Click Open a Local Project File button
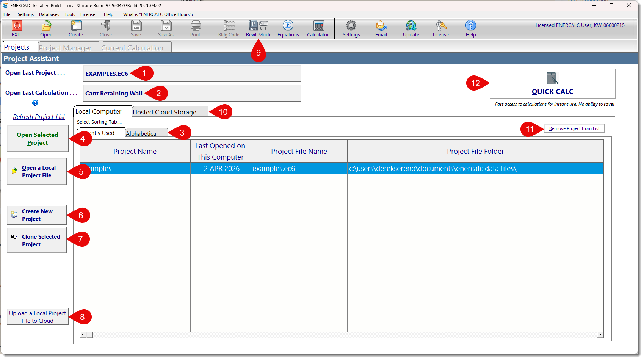This screenshot has width=644, height=360. click(37, 171)
